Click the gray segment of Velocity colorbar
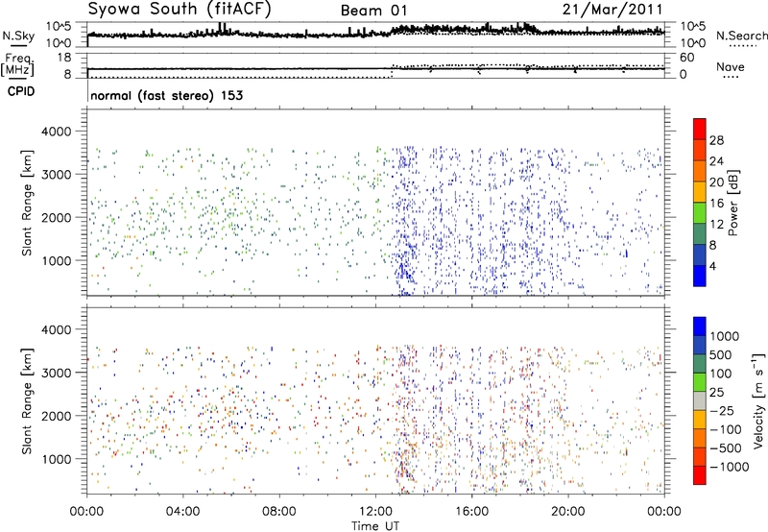768x532 pixels. [700, 400]
